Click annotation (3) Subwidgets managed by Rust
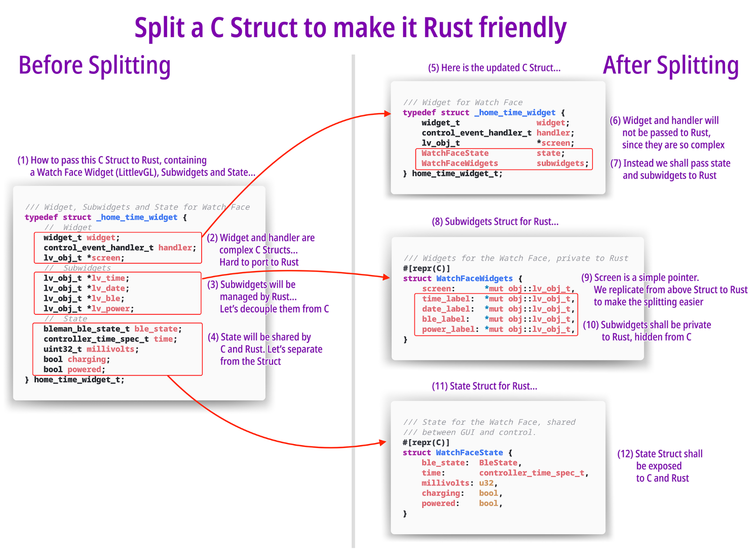This screenshot has height=556, width=756. [268, 297]
